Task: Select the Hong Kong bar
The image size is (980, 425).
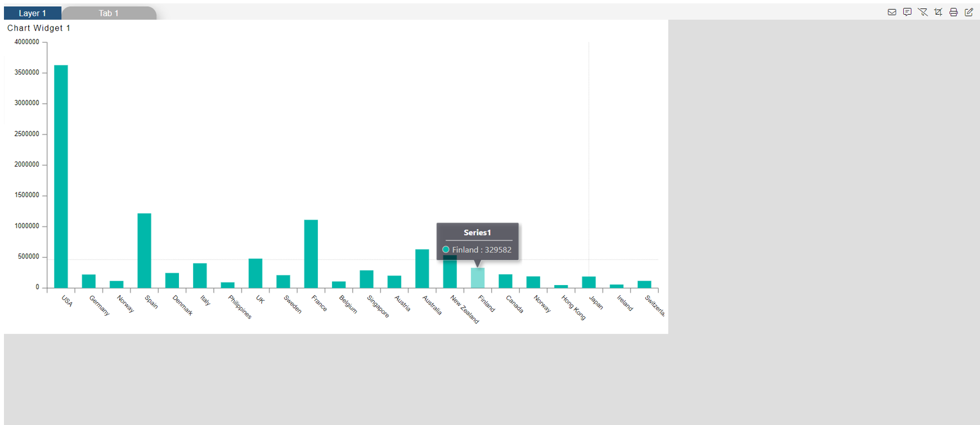Action: 561,286
